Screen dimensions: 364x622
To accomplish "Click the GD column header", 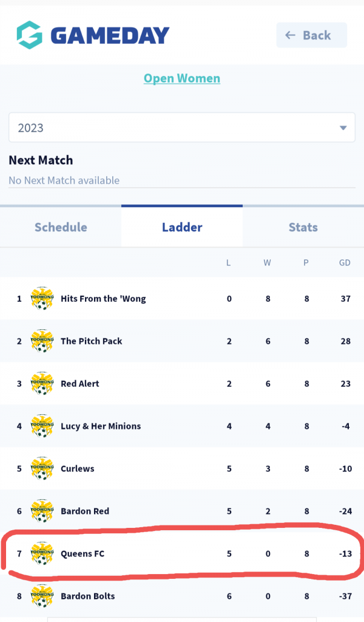I will click(x=345, y=263).
